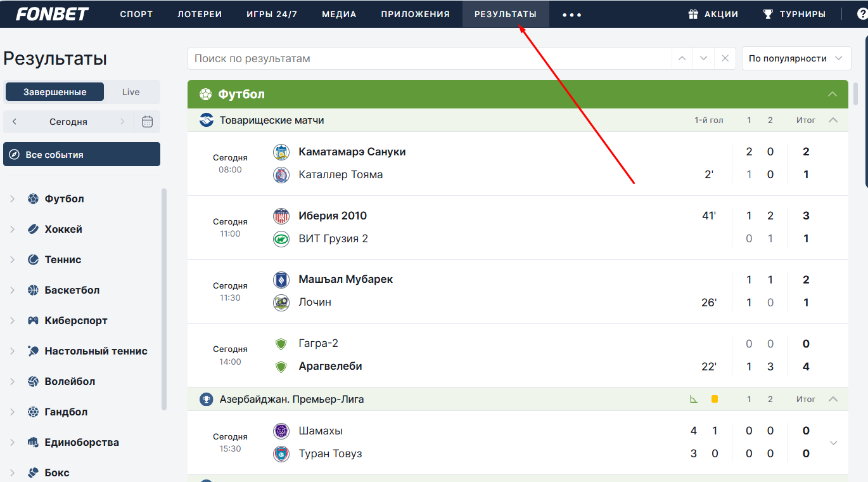This screenshot has width=868, height=482.
Task: Expand the Шамахы match details chevron
Action: [x=833, y=443]
